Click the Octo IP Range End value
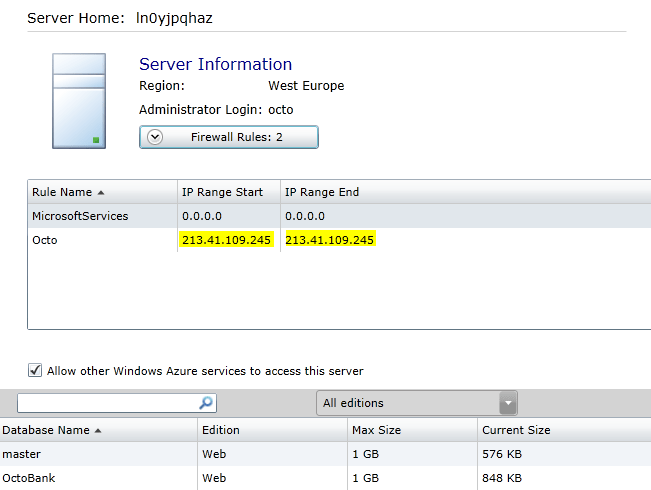651x490 pixels. coord(330,240)
